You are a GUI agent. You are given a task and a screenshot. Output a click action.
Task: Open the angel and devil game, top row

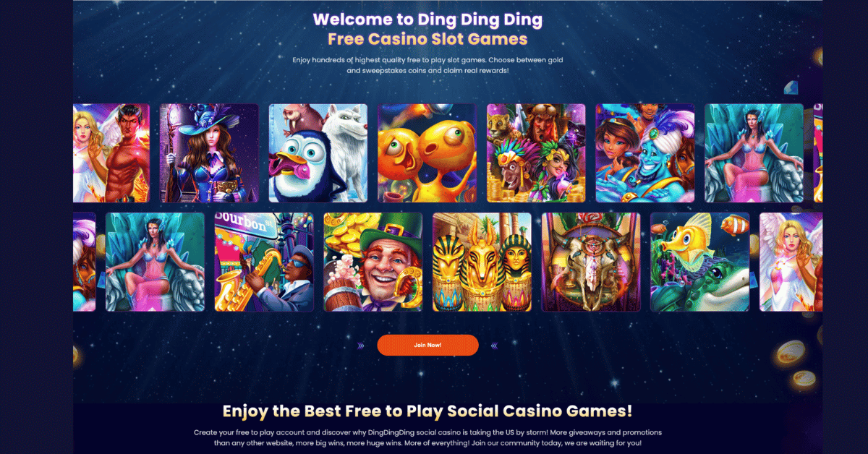click(111, 153)
